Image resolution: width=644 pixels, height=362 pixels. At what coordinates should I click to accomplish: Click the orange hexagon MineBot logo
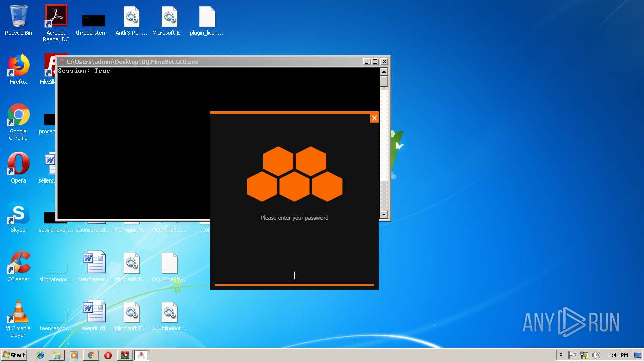pyautogui.click(x=294, y=174)
